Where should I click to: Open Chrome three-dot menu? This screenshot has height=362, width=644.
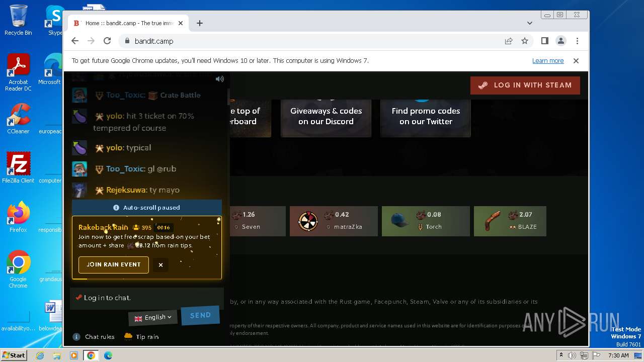tap(577, 41)
